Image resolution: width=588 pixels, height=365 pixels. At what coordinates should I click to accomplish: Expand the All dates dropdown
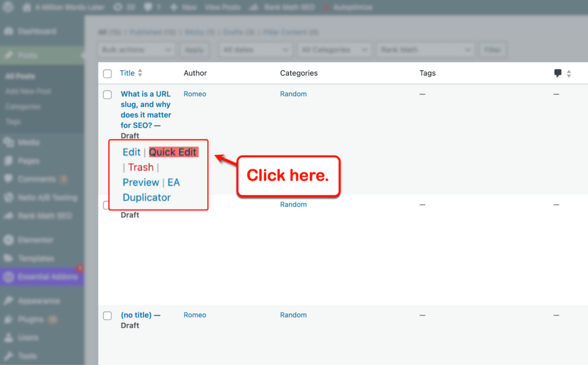click(255, 49)
